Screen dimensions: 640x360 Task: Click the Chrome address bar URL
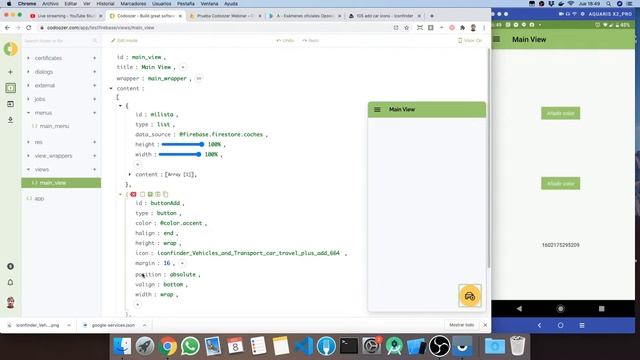tap(100, 28)
